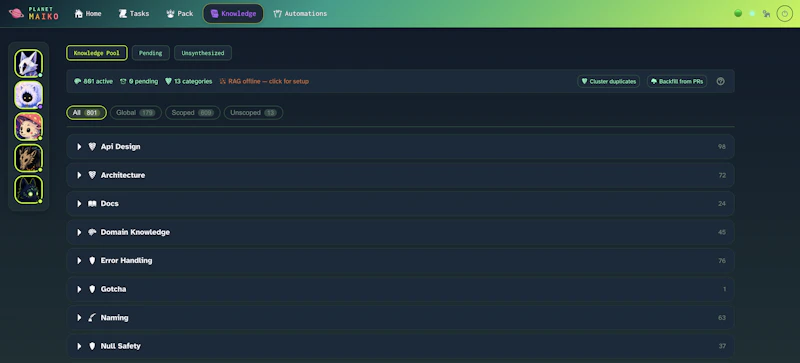Go to the Tasks section
Viewport: 800px width, 363px height.
click(x=134, y=14)
